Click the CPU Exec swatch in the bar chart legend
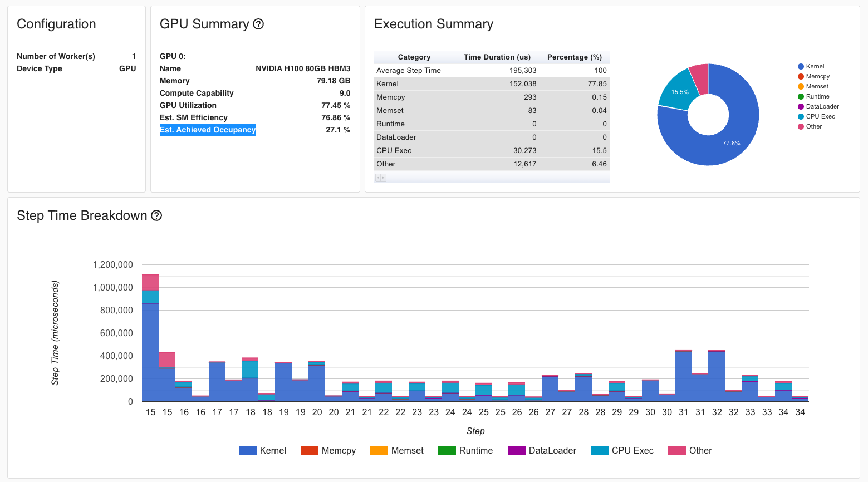868x482 pixels. (x=599, y=450)
